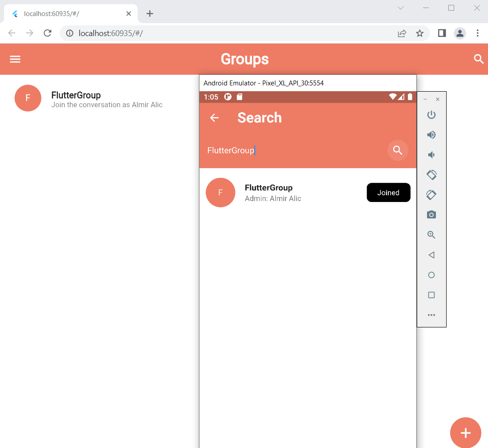The width and height of the screenshot is (488, 448).
Task: Reload the localhost page
Action: (48, 33)
